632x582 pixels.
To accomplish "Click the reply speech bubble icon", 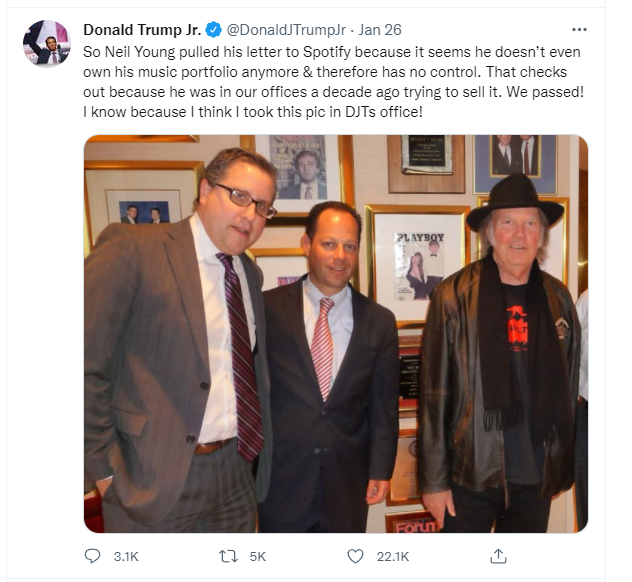I will pos(94,555).
